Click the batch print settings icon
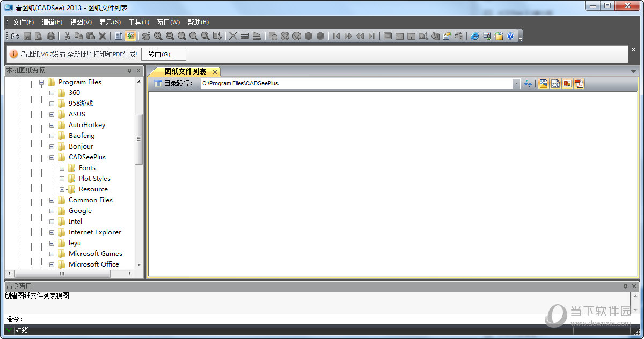 pos(459,36)
